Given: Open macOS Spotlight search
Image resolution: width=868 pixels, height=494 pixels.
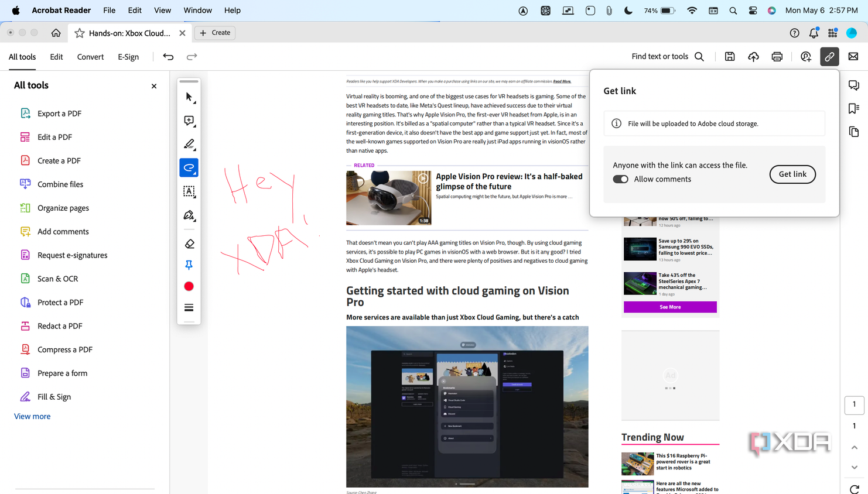Looking at the screenshot, I should (x=733, y=11).
